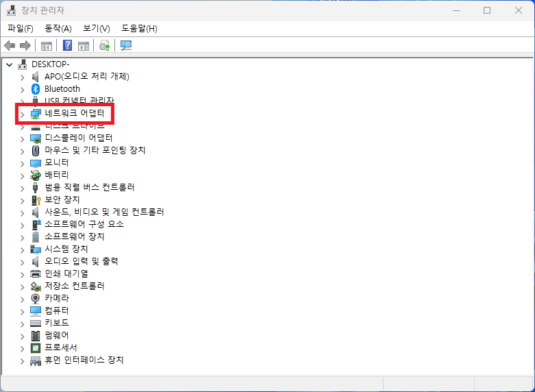This screenshot has width=535, height=392.
Task: Click the 소프트웨어 장치 icon
Action: click(x=36, y=236)
